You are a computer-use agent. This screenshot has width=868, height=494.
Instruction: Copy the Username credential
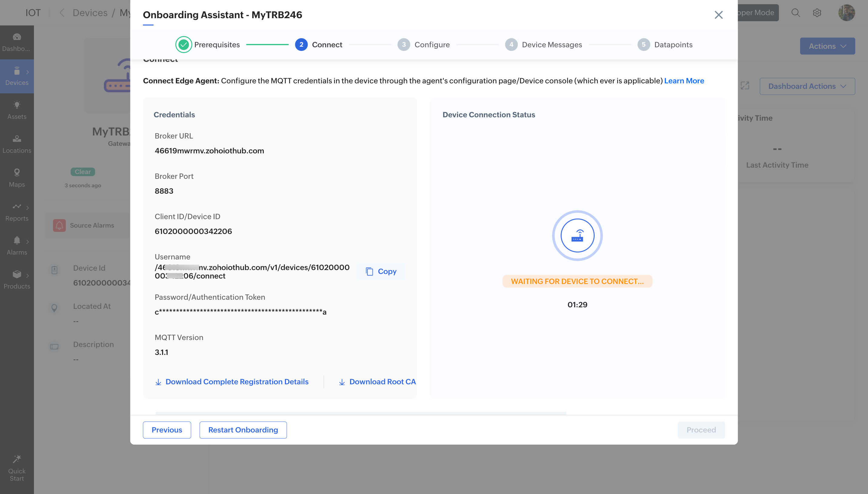coord(381,272)
